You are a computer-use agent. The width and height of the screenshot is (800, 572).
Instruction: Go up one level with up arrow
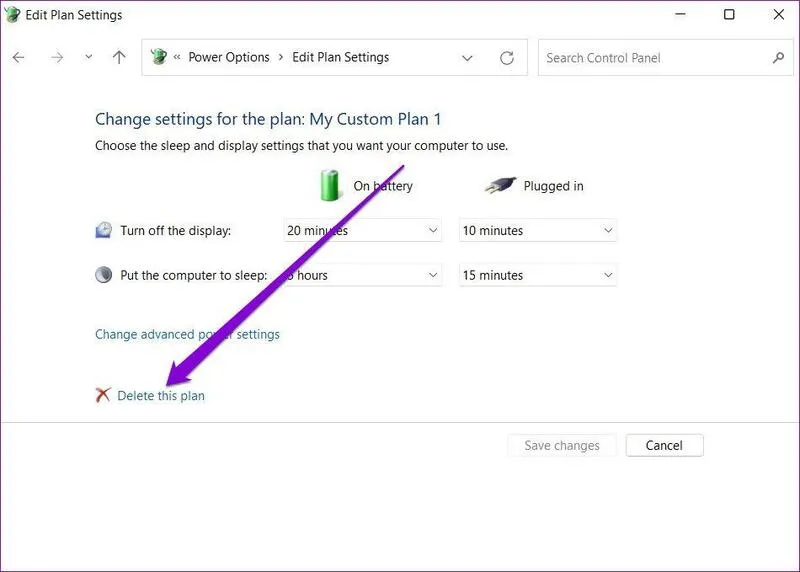(119, 58)
